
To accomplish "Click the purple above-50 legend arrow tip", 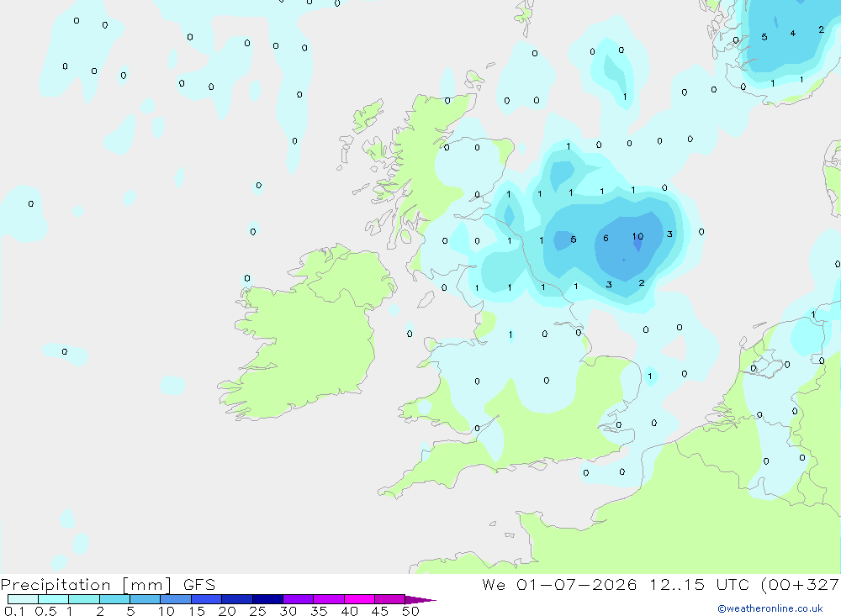I will (x=421, y=600).
